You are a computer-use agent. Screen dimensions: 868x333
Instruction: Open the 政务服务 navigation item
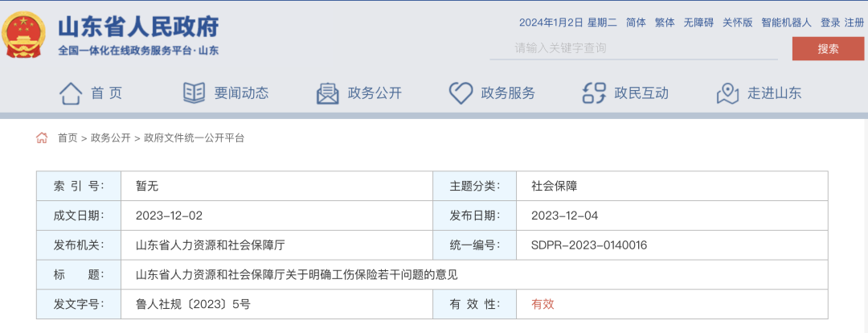tap(508, 93)
